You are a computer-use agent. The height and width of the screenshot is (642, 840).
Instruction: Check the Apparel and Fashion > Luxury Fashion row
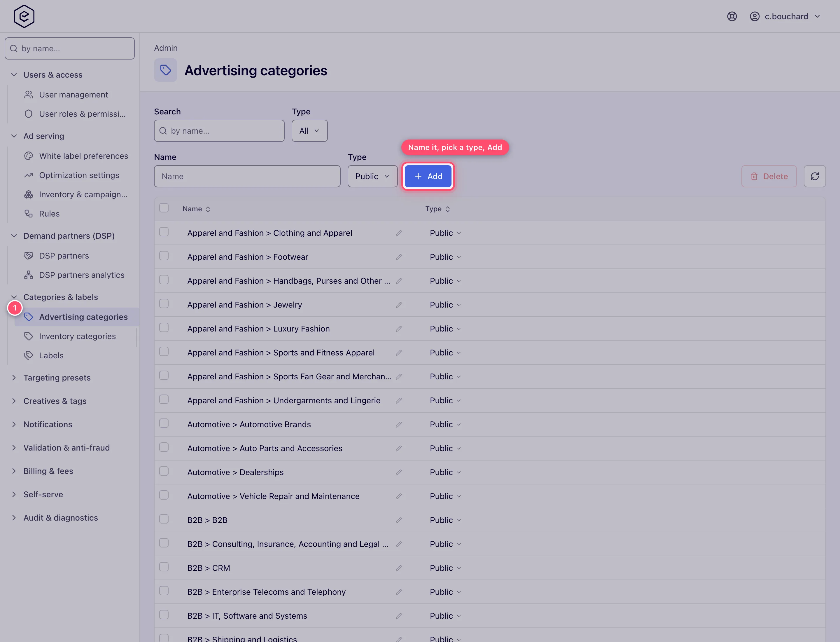coord(164,327)
